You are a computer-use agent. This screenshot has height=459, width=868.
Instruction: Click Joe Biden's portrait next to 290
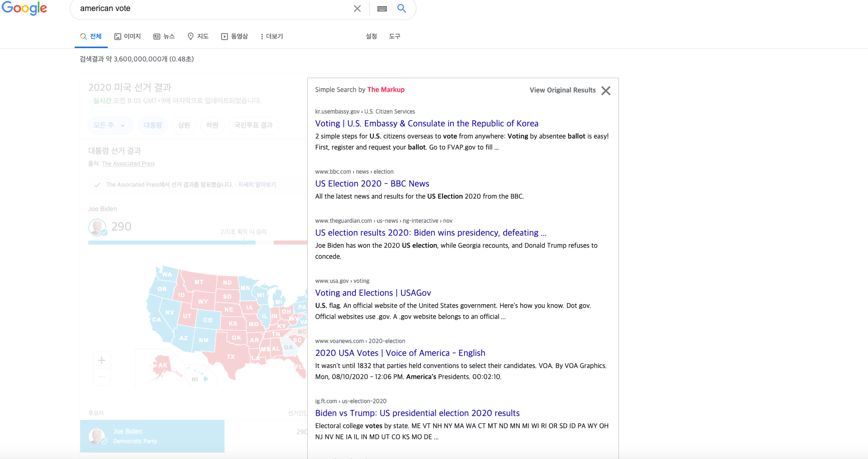pos(97,227)
